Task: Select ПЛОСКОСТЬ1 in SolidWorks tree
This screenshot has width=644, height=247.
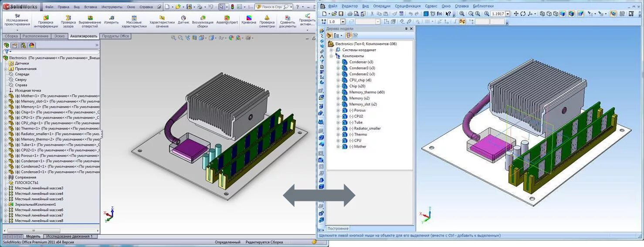Action: click(27, 183)
